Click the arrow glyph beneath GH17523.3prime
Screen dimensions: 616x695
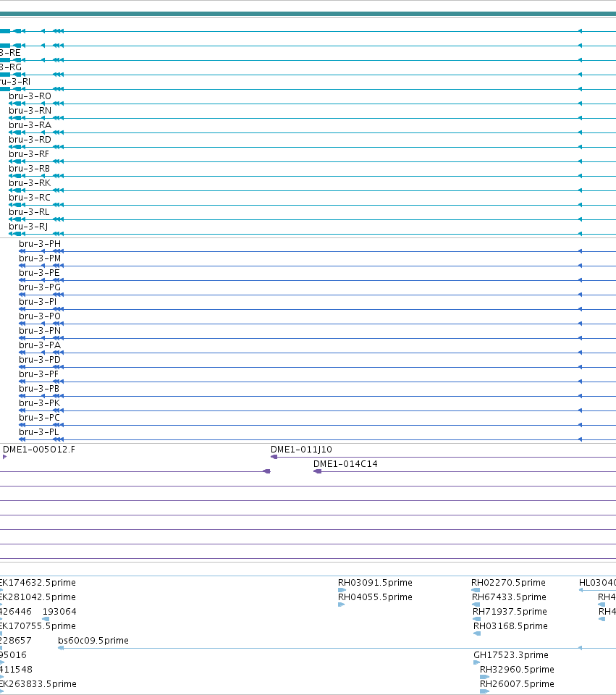tap(477, 662)
